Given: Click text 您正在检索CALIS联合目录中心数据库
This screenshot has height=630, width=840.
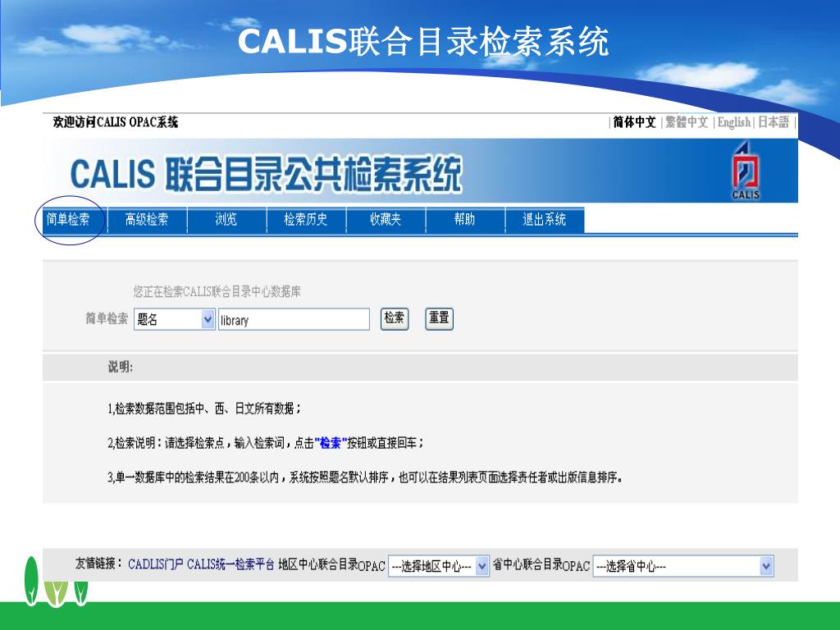Looking at the screenshot, I should (217, 292).
